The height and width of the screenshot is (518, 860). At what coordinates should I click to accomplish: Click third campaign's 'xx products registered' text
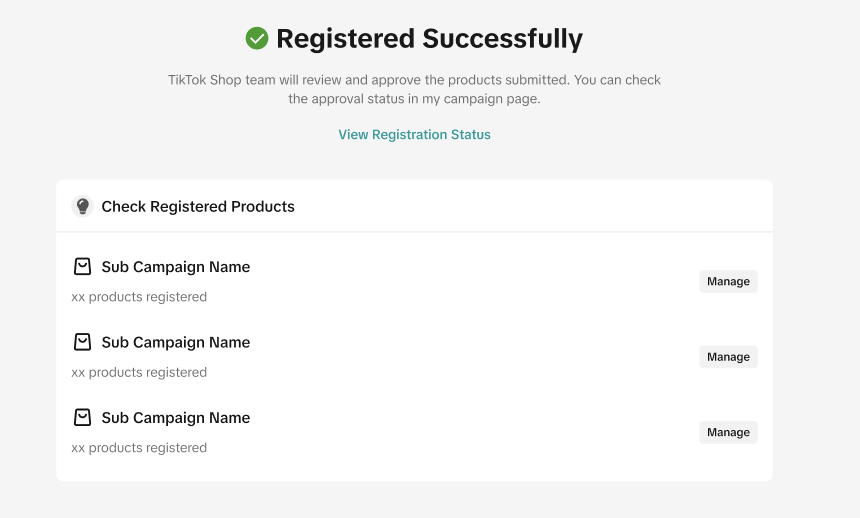139,448
